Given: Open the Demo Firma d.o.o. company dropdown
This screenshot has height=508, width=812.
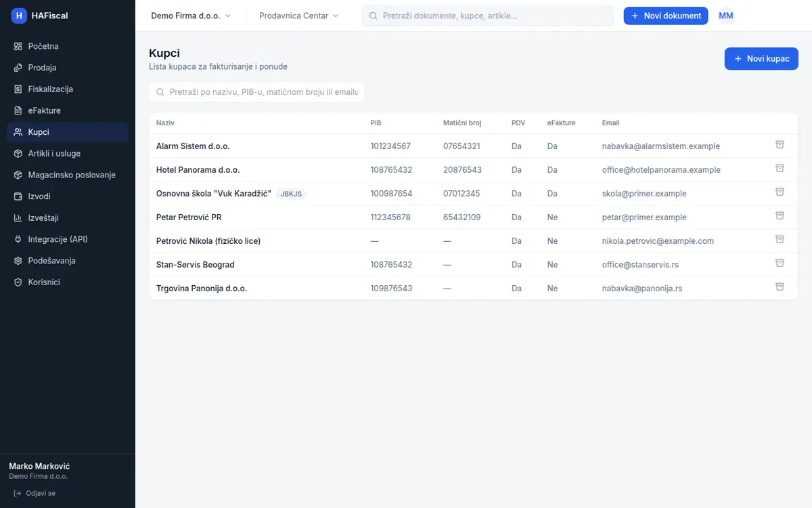Looking at the screenshot, I should click(191, 16).
